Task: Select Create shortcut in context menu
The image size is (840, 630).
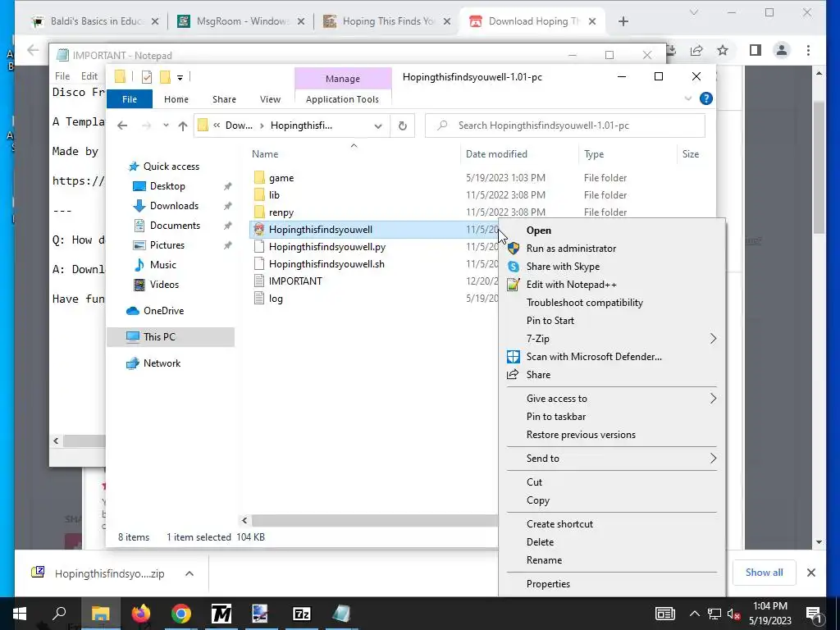Action: pyautogui.click(x=612, y=524)
